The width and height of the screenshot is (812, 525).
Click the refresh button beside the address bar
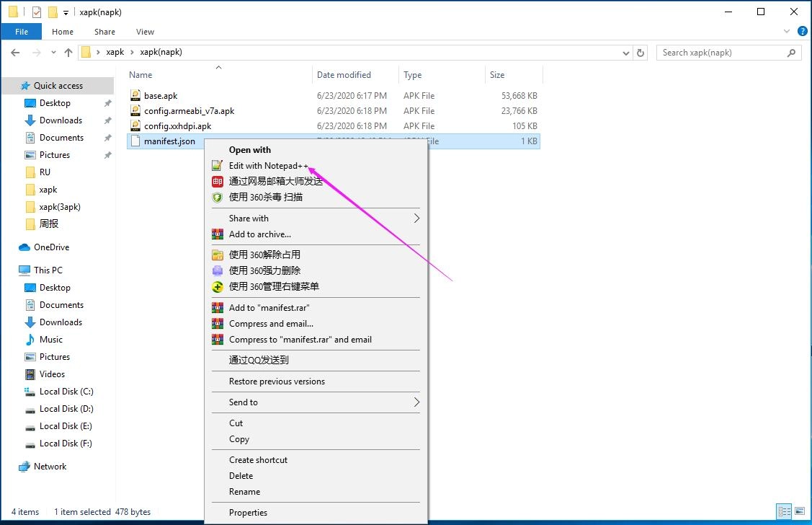[x=641, y=52]
